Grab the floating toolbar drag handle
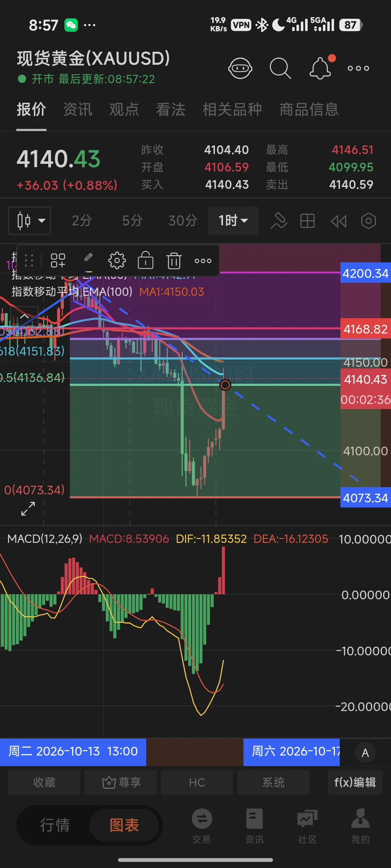 click(x=29, y=260)
